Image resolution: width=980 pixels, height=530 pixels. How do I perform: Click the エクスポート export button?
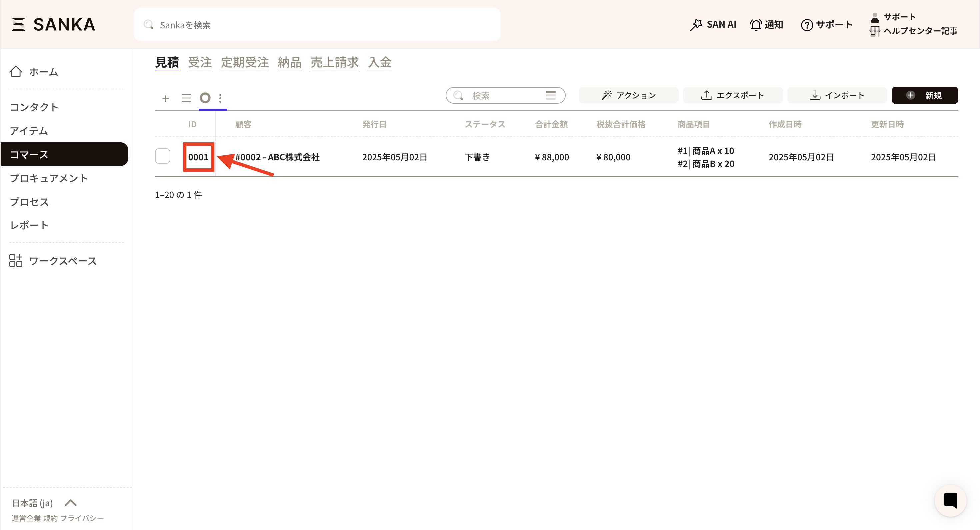coord(732,95)
